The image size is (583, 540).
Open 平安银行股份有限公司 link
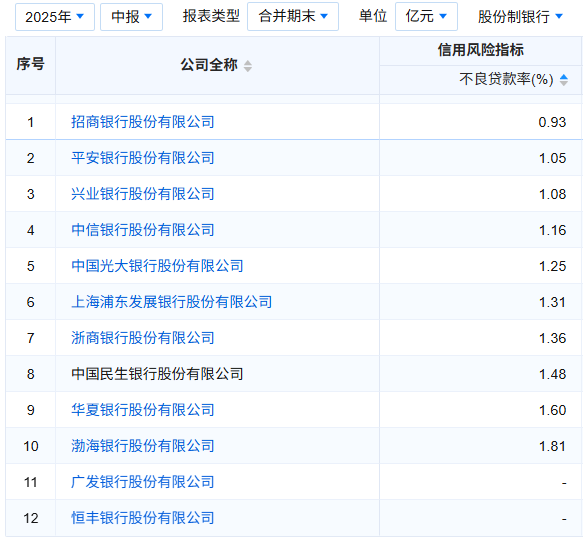143,158
